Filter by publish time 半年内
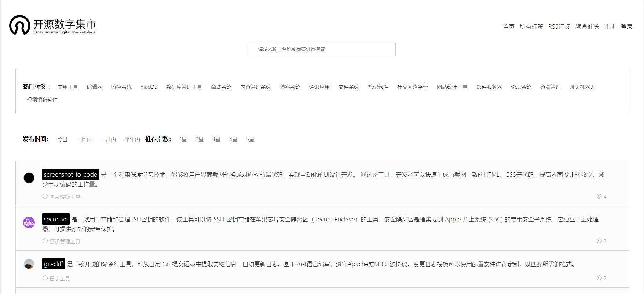The height and width of the screenshot is (294, 644). [x=132, y=139]
